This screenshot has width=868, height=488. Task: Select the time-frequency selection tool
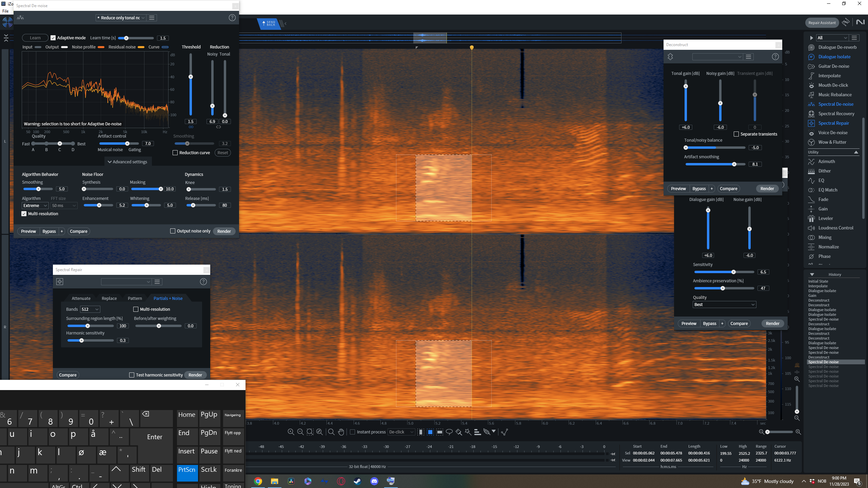[x=430, y=432]
